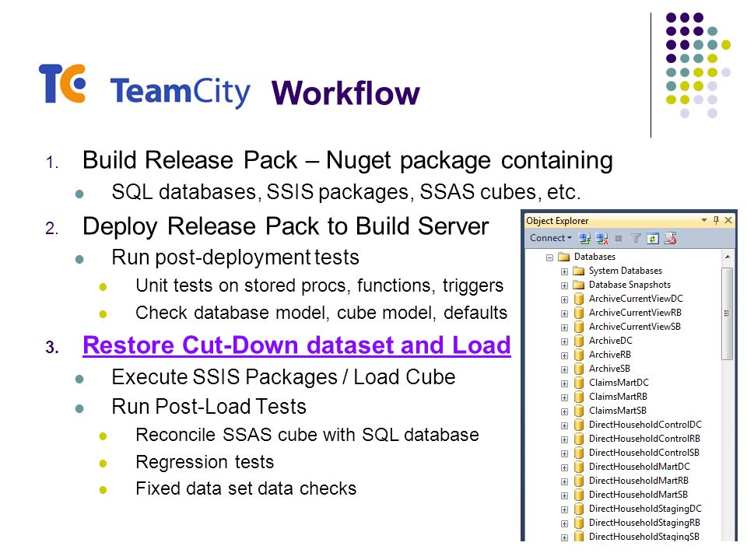The width and height of the screenshot is (747, 560).
Task: Expand the Database Snapshots node
Action: pyautogui.click(x=565, y=285)
